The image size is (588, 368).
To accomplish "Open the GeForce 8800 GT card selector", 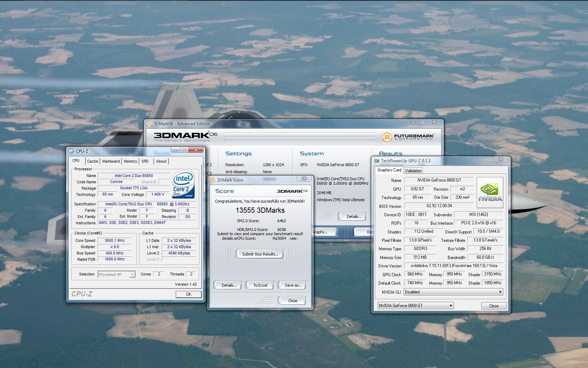I will [416, 305].
